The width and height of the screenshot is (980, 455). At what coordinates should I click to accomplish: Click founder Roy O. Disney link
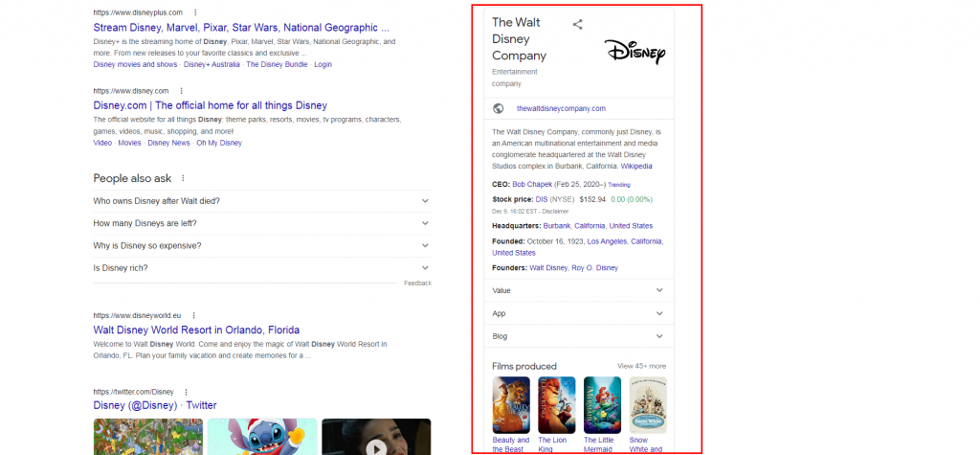click(x=594, y=268)
